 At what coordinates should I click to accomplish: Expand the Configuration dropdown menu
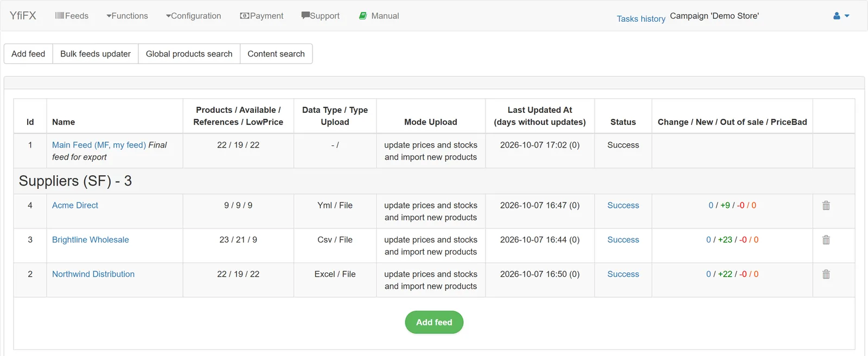pyautogui.click(x=194, y=16)
